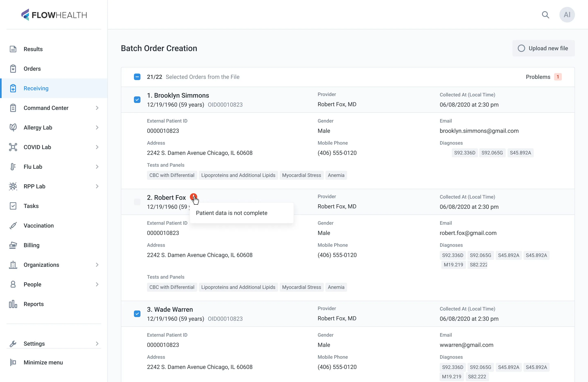The image size is (588, 382).
Task: Click the Command Center clipboard icon
Action: click(13, 108)
